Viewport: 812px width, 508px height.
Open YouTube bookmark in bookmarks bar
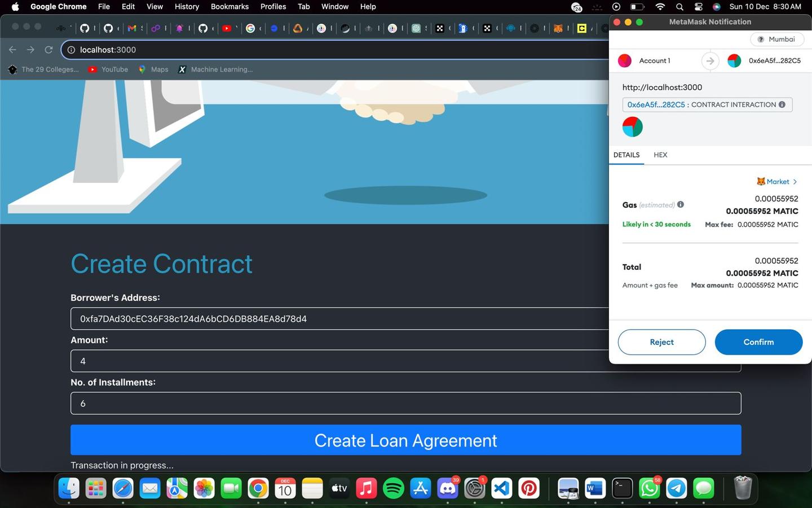tap(108, 69)
